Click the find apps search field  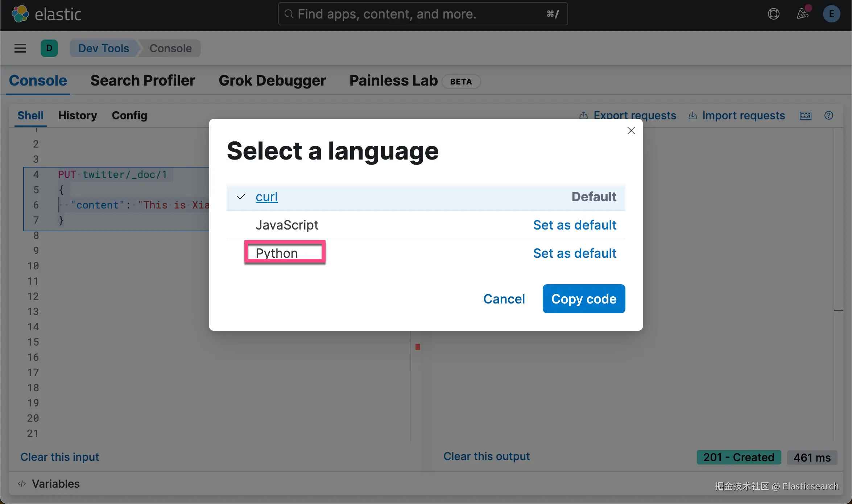[x=422, y=14]
